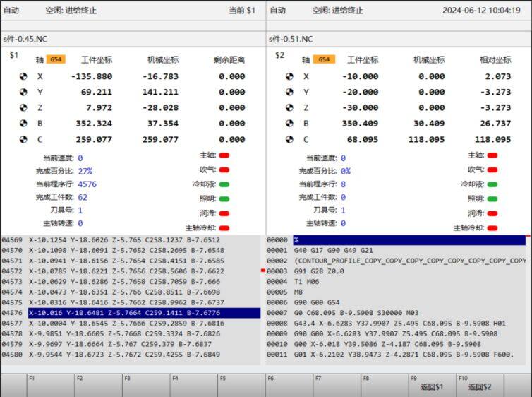This screenshot has height=397, width=532.
Task: Click the F6 softkey
Action: [x=289, y=385]
